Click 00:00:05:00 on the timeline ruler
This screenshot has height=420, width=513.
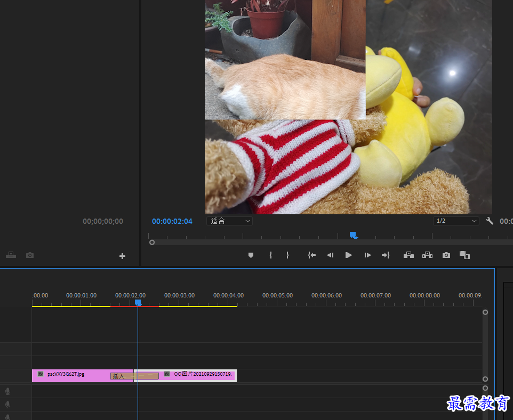277,295
